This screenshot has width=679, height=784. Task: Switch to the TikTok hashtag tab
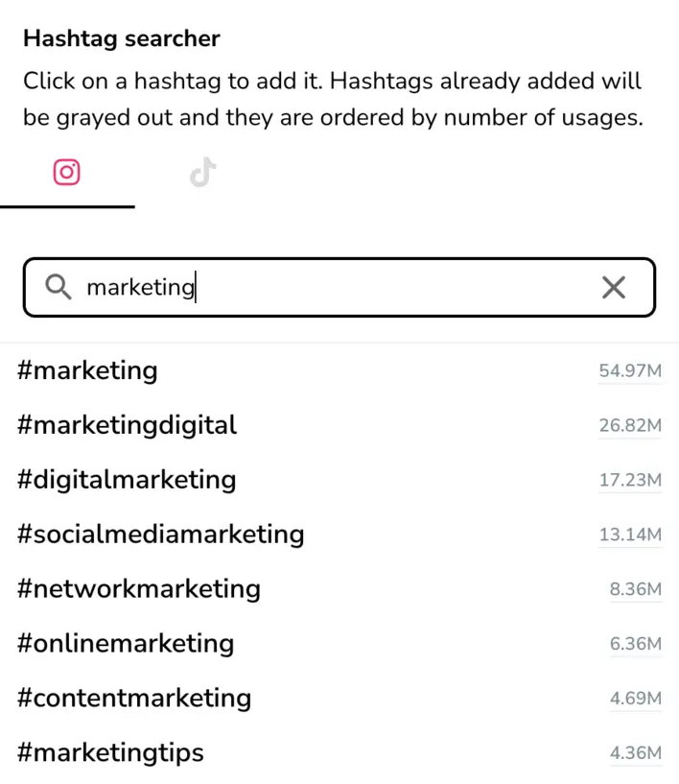coord(201,172)
